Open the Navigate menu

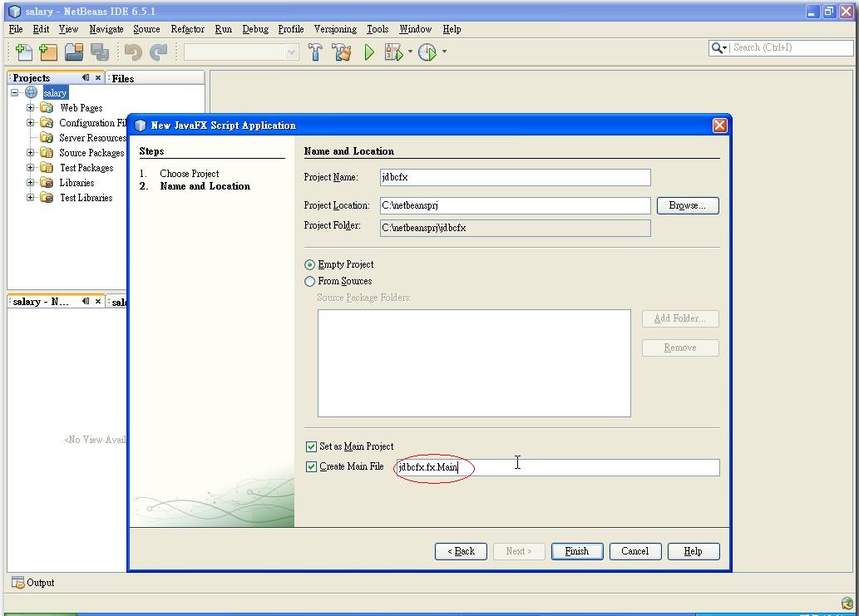point(106,29)
